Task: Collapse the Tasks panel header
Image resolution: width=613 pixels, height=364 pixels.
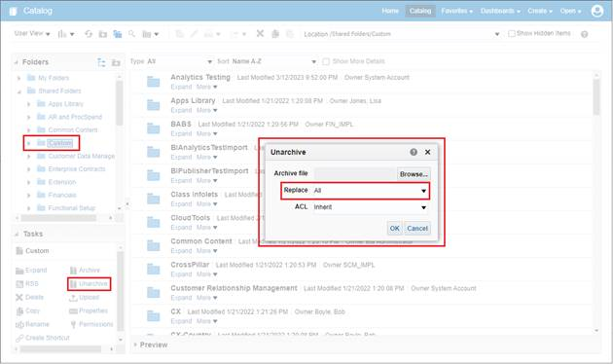Action: pyautogui.click(x=17, y=234)
